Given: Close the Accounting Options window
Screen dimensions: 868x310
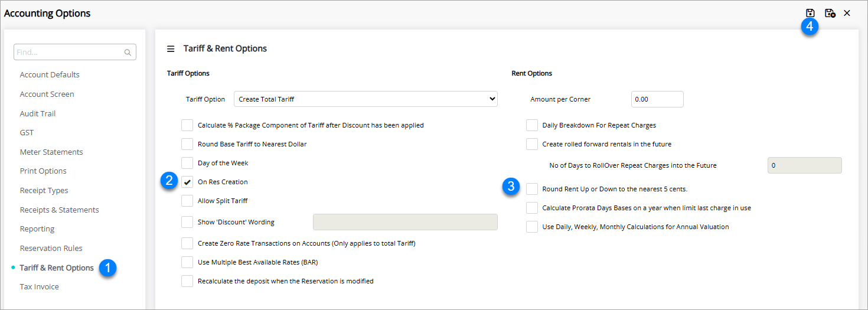Looking at the screenshot, I should click(x=847, y=13).
